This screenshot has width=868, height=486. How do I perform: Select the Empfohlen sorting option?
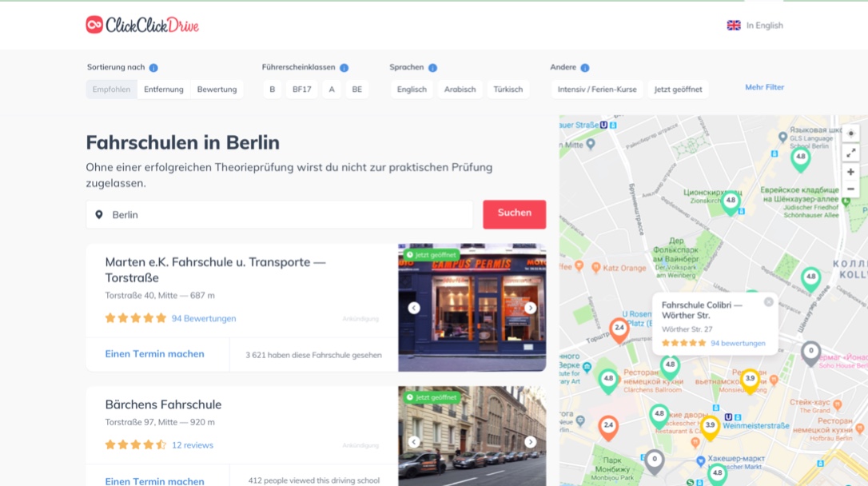[x=111, y=89]
